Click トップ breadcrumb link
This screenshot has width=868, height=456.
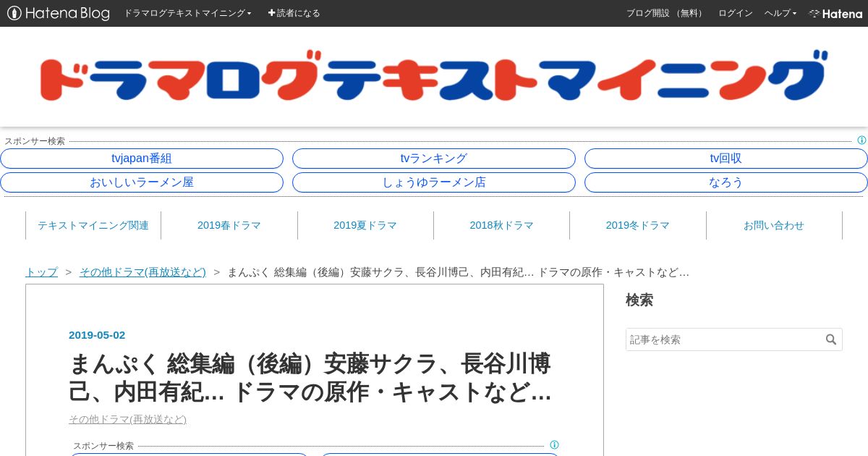41,272
